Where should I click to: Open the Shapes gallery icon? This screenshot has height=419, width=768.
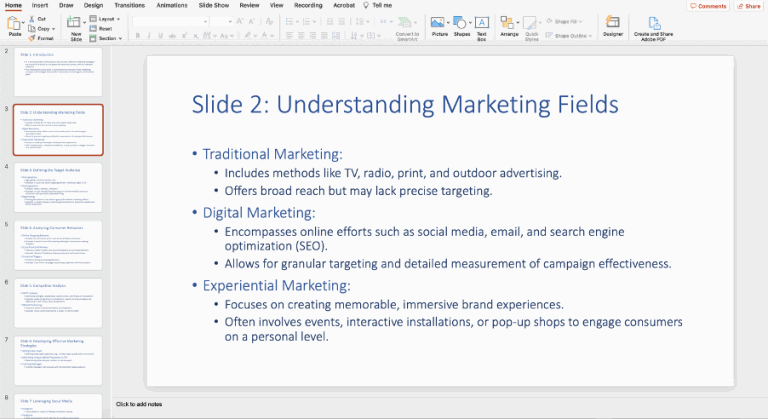tap(461, 23)
